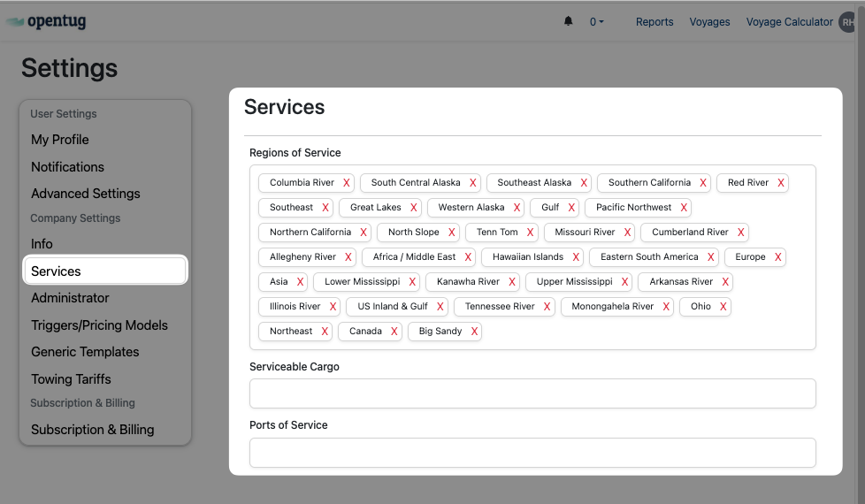Open the Serviceable Cargo field

coord(532,393)
